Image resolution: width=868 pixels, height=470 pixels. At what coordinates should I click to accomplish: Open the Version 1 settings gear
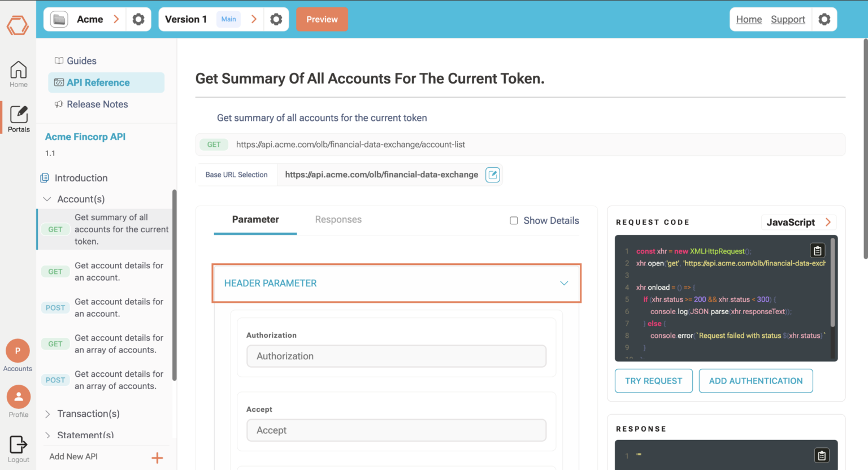click(276, 19)
